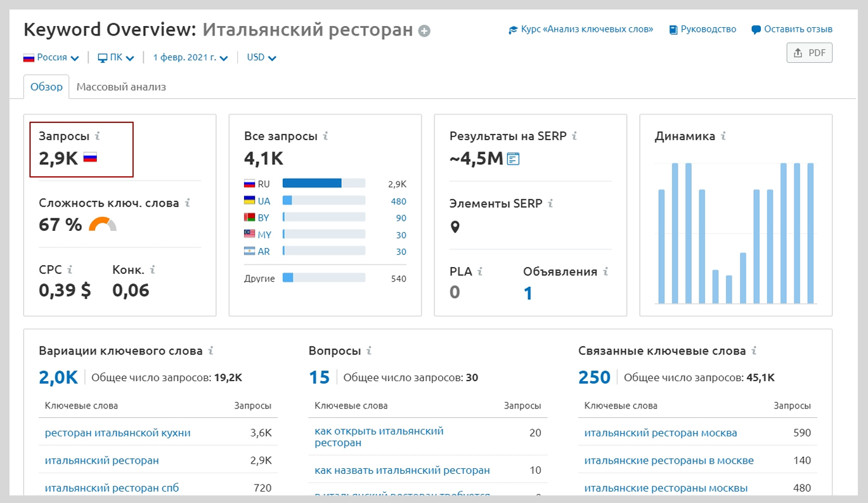Switch to the Массовый анализ tab
Screen dimensions: 868x503
click(x=121, y=87)
